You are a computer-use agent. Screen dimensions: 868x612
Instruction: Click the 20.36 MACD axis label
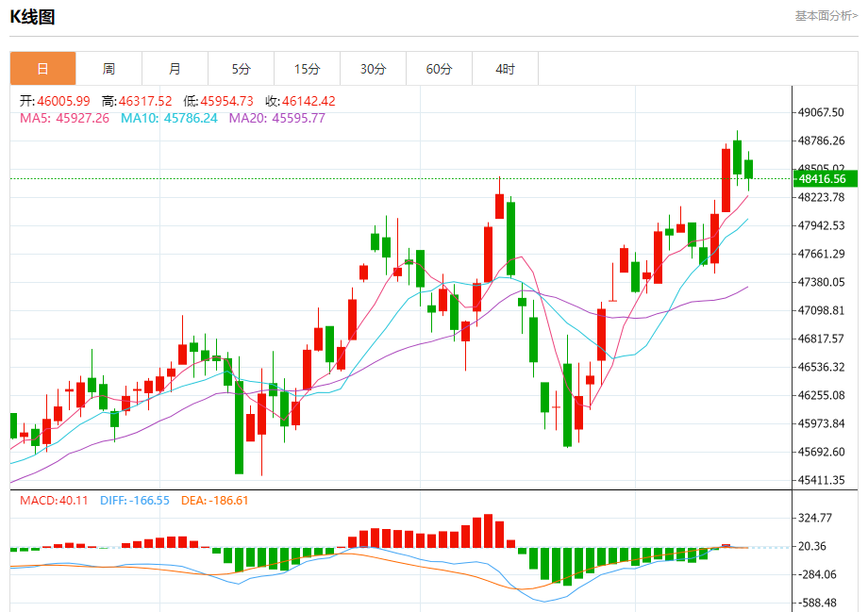coord(811,546)
